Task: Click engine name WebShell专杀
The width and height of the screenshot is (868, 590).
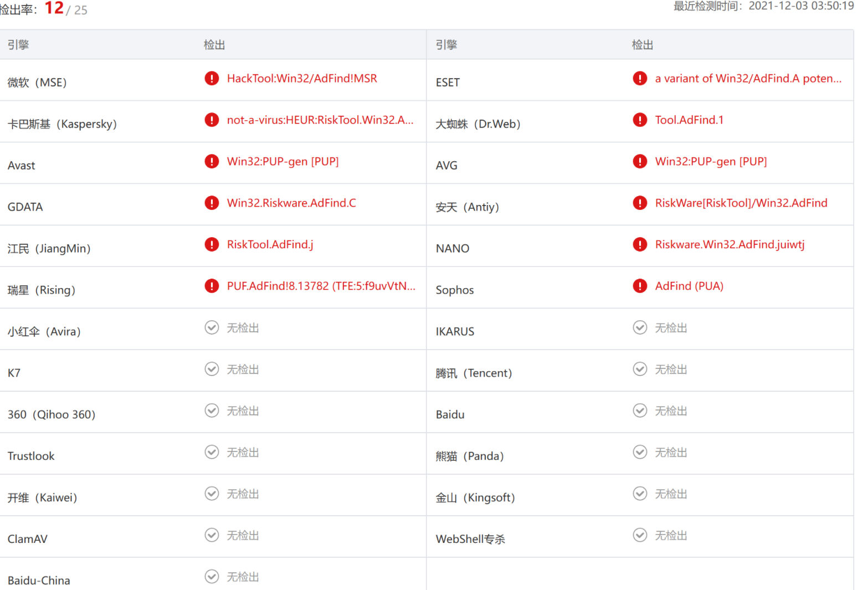Action: (470, 540)
